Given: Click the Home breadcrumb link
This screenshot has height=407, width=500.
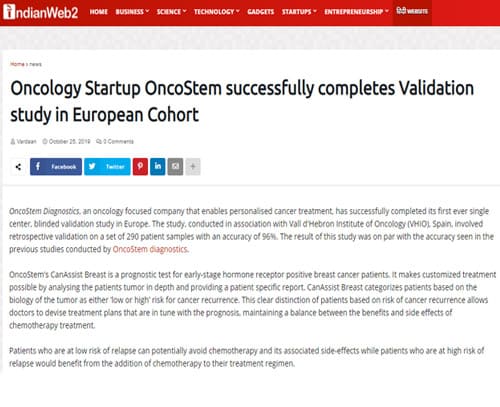Looking at the screenshot, I should 17,64.
